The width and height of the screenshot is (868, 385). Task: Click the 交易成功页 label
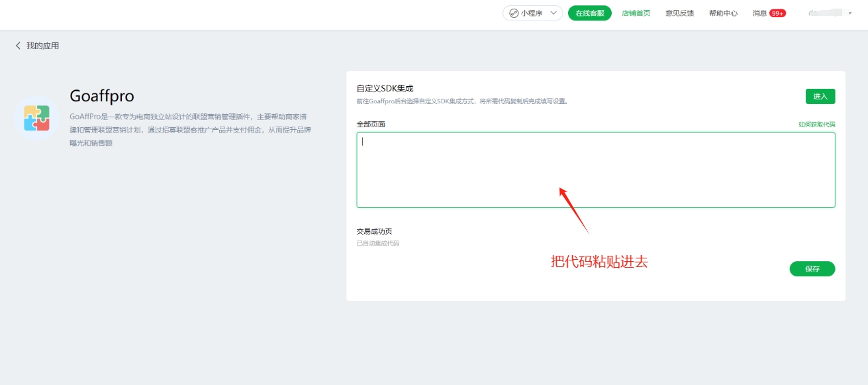point(374,231)
